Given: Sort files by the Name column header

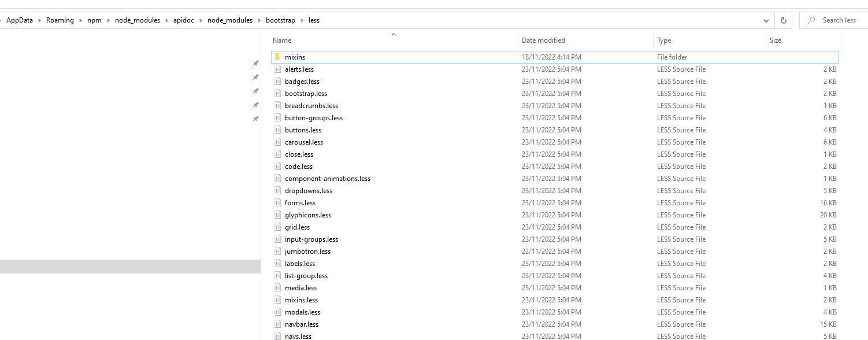Looking at the screenshot, I should (282, 40).
